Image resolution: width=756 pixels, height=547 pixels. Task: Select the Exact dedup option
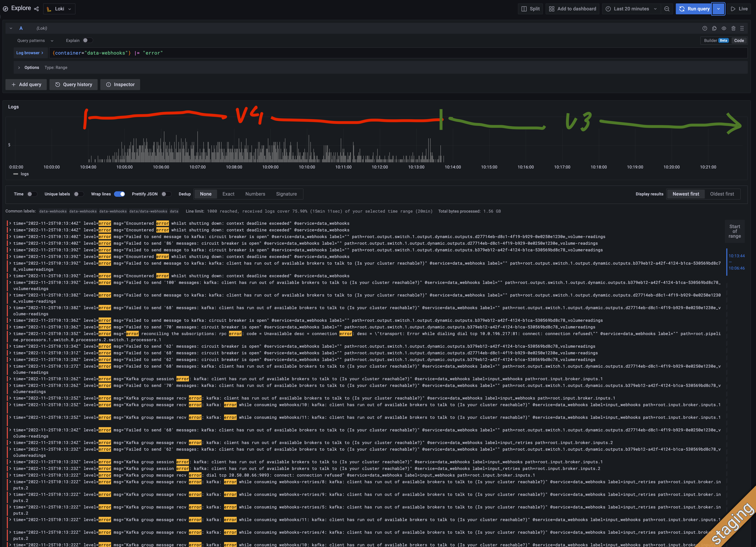click(228, 194)
